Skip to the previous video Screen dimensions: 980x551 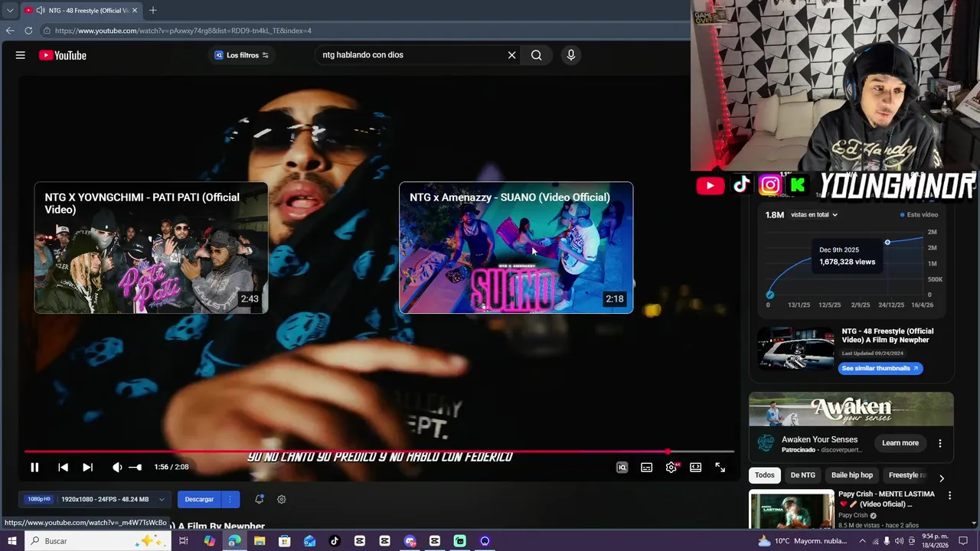[x=63, y=468]
